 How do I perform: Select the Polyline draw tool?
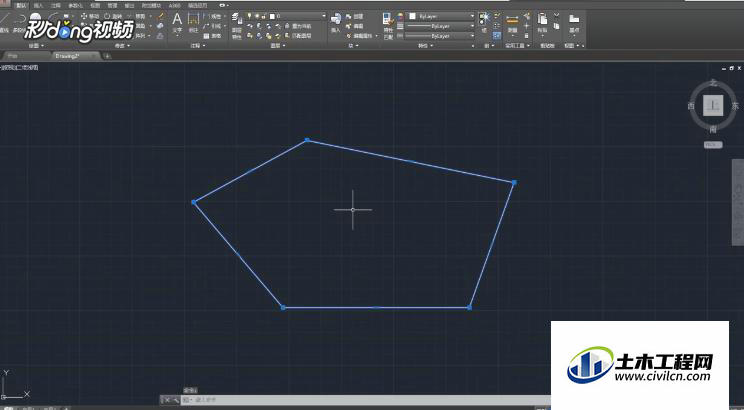(19, 22)
